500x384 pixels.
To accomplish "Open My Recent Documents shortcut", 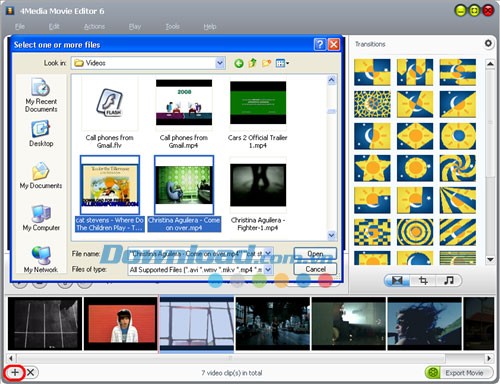I will [x=41, y=95].
